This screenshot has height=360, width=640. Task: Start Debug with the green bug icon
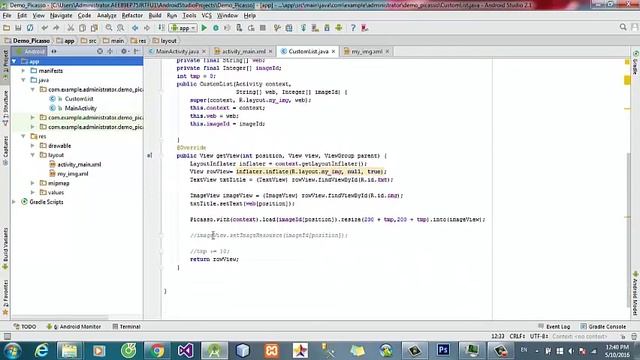pos(216,28)
